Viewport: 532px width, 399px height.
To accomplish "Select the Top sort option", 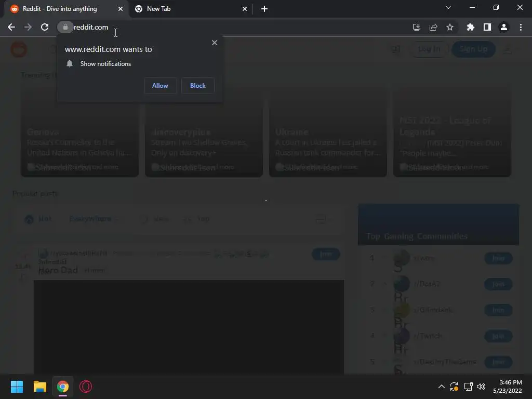I will pos(197,219).
